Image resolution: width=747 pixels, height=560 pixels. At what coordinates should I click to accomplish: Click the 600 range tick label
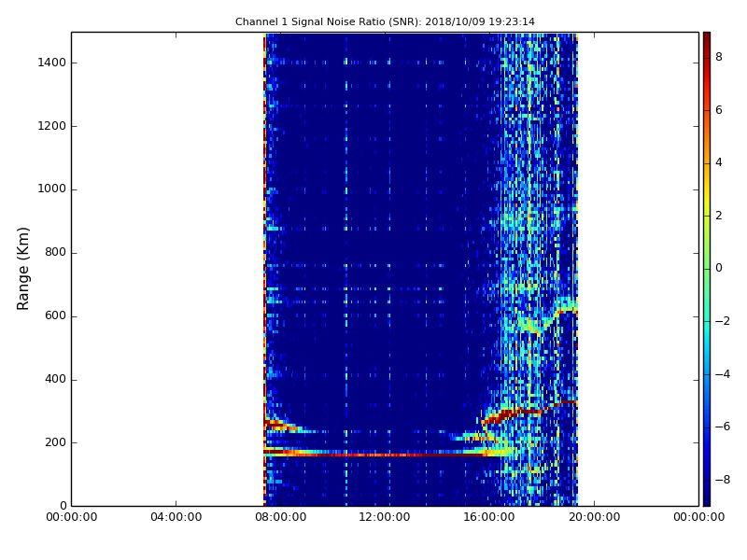point(55,315)
